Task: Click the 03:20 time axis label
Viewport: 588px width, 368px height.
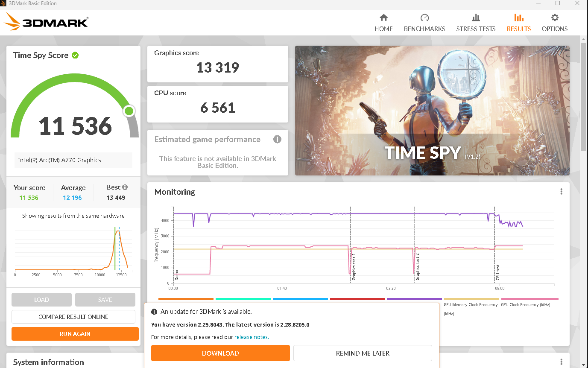Action: (391, 289)
